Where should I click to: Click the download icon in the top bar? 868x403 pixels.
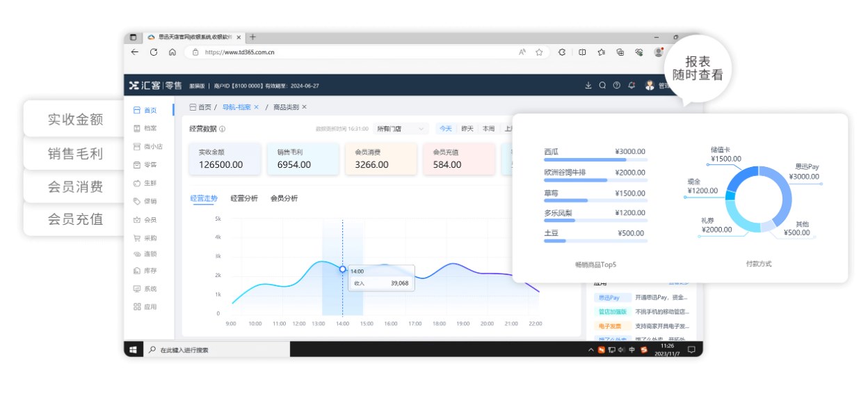coord(588,85)
